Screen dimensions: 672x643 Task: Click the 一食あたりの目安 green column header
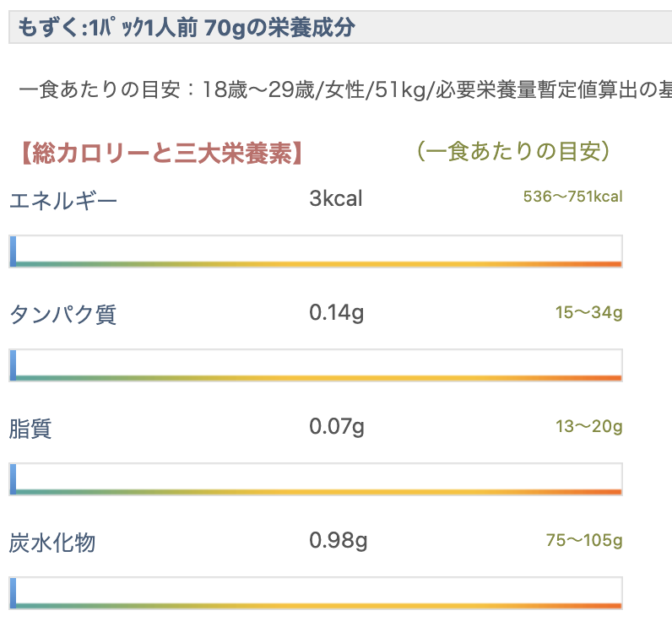tap(513, 151)
